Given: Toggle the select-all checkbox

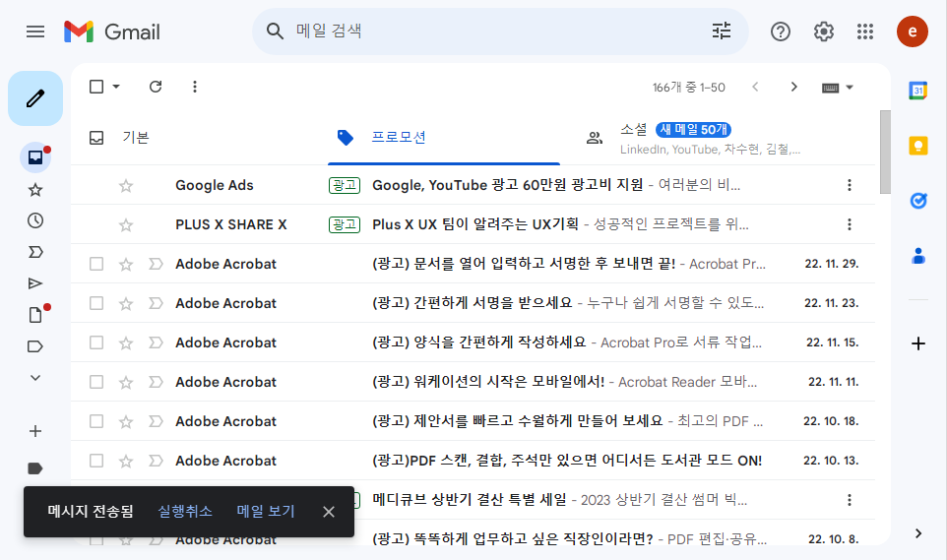Looking at the screenshot, I should pyautogui.click(x=96, y=87).
